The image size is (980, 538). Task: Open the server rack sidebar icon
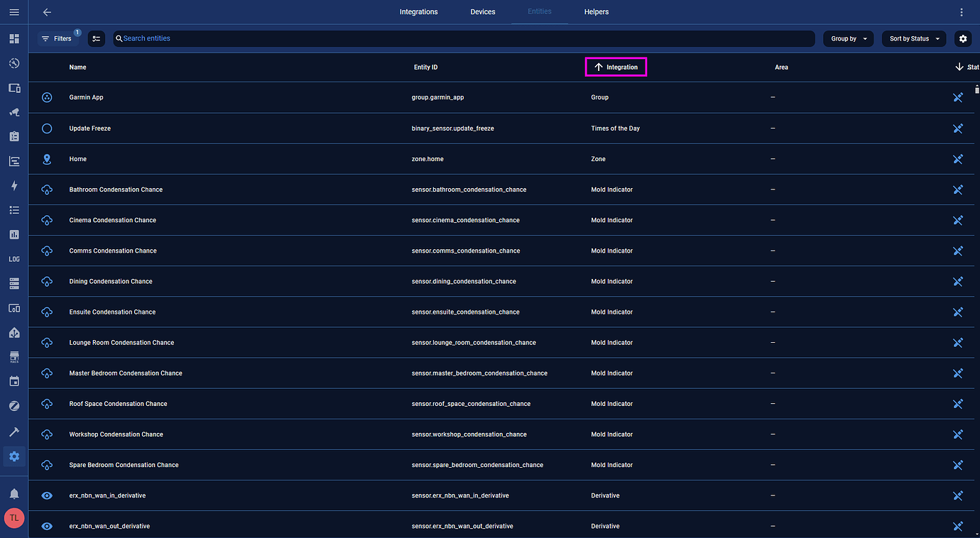coord(14,284)
